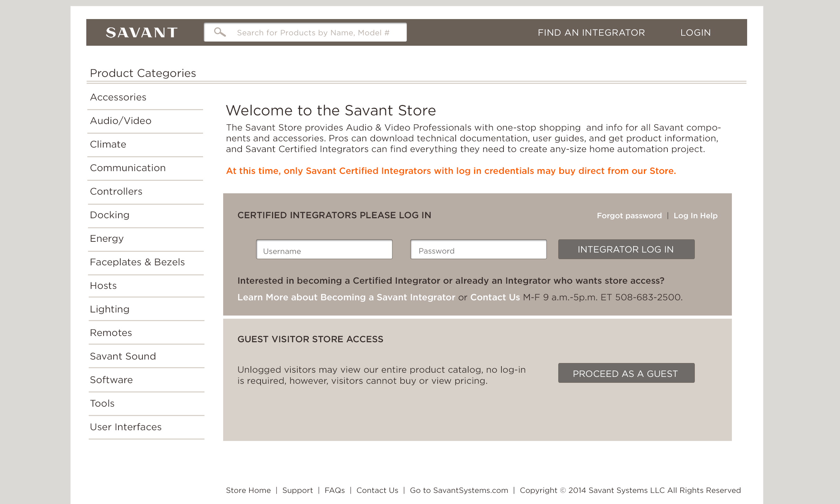Open the Accessories category
The height and width of the screenshot is (504, 840).
(x=118, y=97)
